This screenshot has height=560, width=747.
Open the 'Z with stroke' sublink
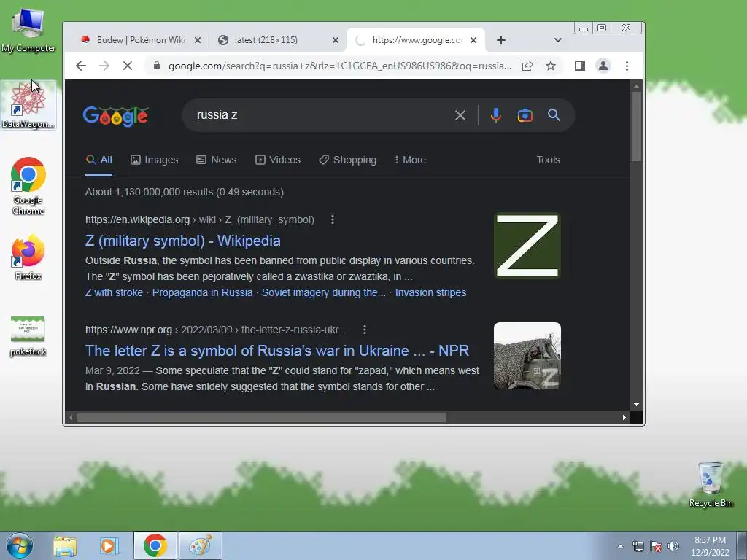pyautogui.click(x=114, y=292)
